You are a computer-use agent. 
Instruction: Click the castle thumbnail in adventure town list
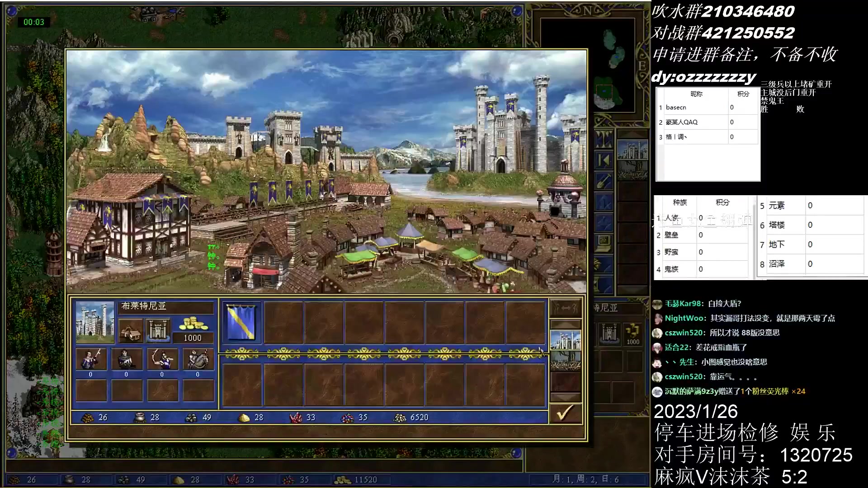633,150
